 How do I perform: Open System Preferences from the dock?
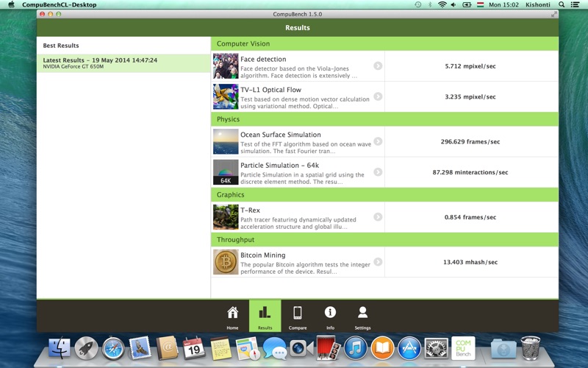(x=436, y=348)
